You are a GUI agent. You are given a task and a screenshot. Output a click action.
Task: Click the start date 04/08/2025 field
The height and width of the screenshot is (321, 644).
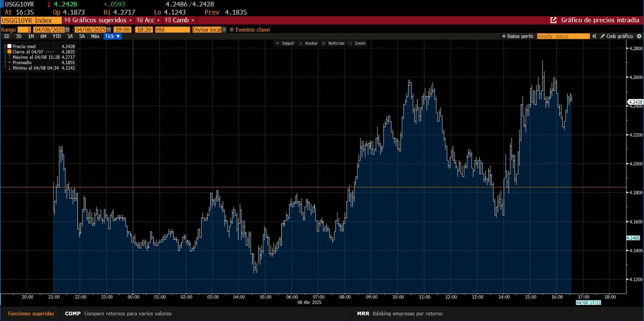48,30
